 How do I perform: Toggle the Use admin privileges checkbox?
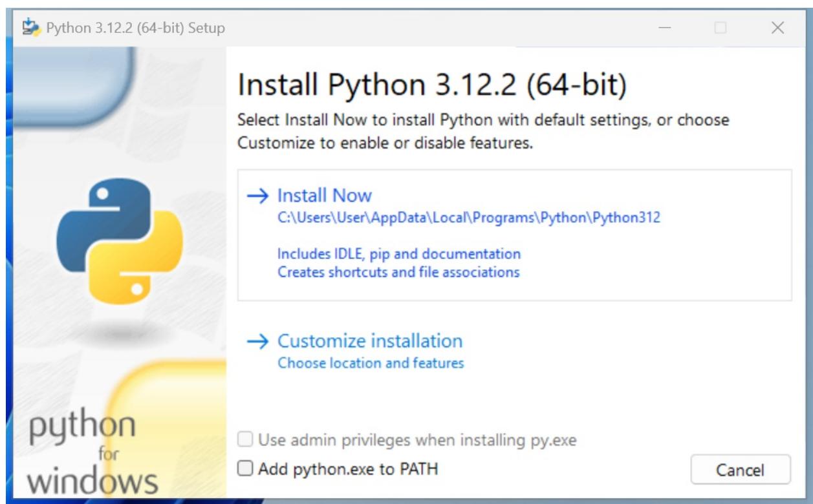click(244, 441)
